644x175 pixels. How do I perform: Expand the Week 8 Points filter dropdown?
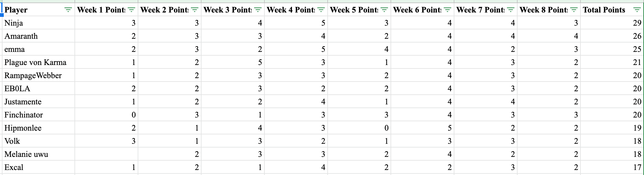574,10
